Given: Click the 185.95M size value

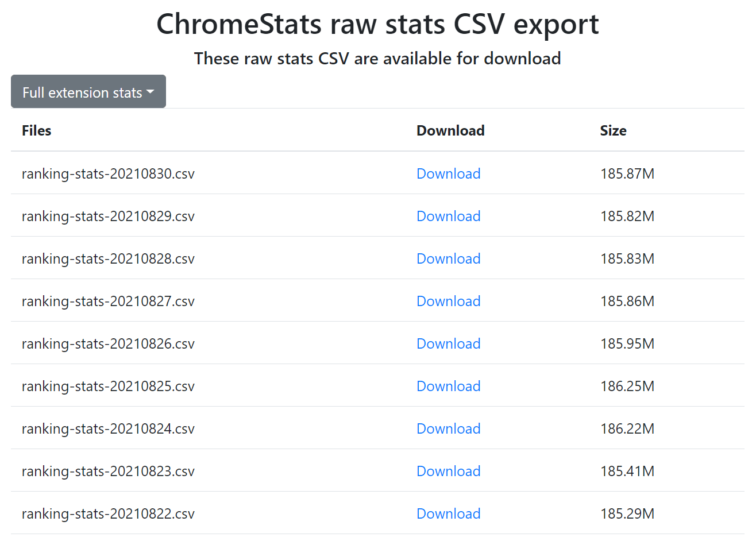Looking at the screenshot, I should pyautogui.click(x=627, y=343).
